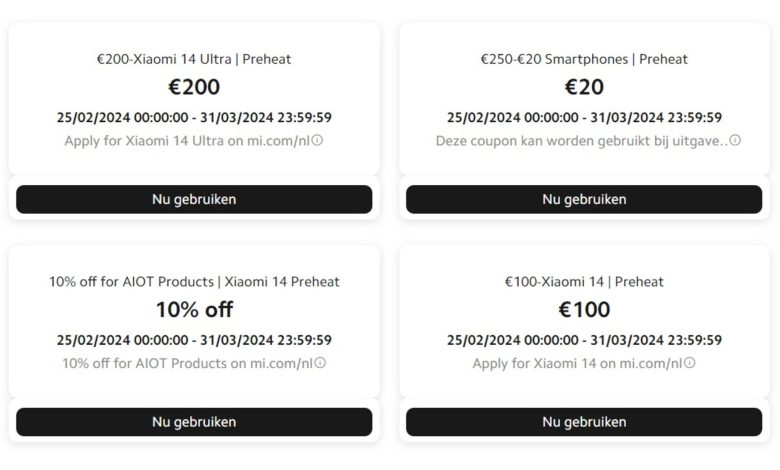780x470 pixels.
Task: Redeem the €100 Xiaomi 14 coupon button
Action: coord(584,422)
